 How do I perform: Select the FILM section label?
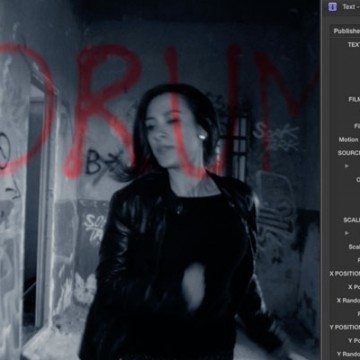click(x=354, y=99)
